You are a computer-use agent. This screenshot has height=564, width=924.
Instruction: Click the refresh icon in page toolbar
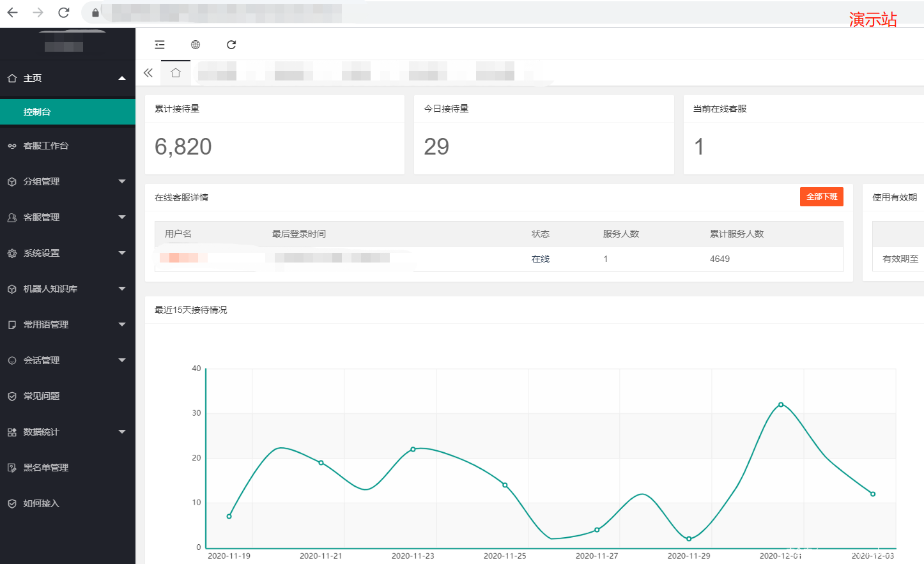tap(231, 45)
